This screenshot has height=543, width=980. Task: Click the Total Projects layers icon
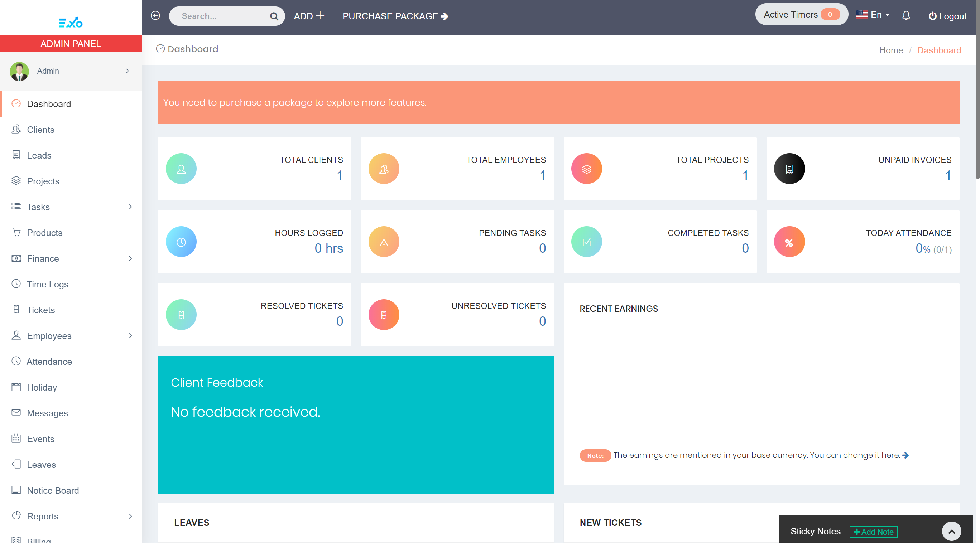click(586, 169)
